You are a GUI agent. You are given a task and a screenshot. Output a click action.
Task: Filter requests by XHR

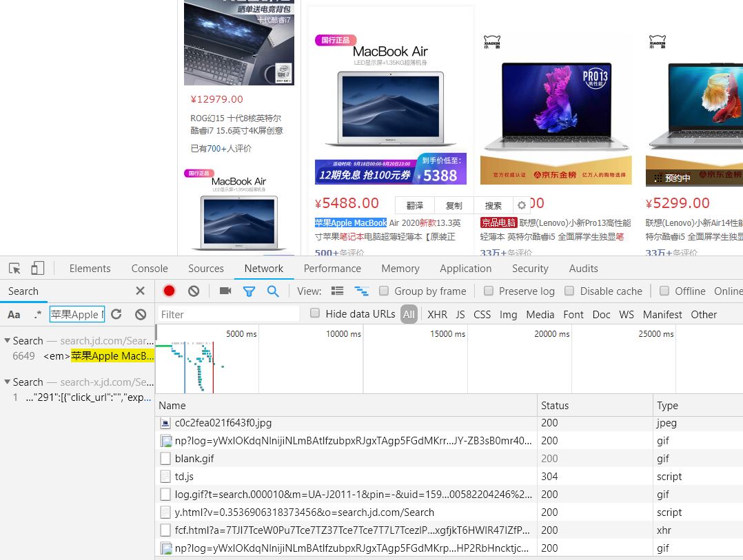(x=437, y=314)
